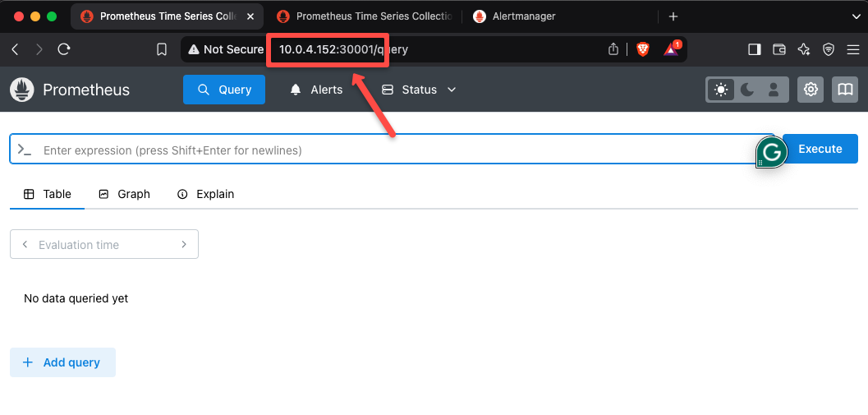Expand the Status dropdown menu
The width and height of the screenshot is (868, 415).
[x=419, y=90]
